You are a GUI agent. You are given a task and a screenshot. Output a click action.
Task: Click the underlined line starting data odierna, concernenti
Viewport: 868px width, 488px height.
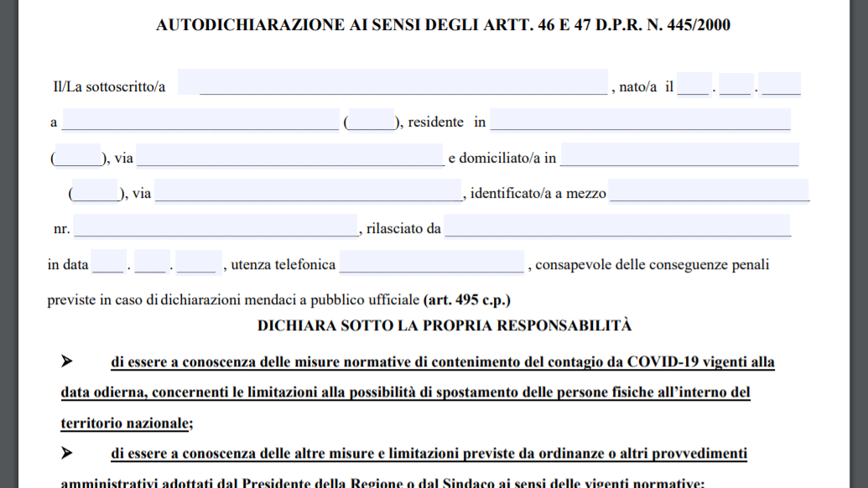(405, 392)
